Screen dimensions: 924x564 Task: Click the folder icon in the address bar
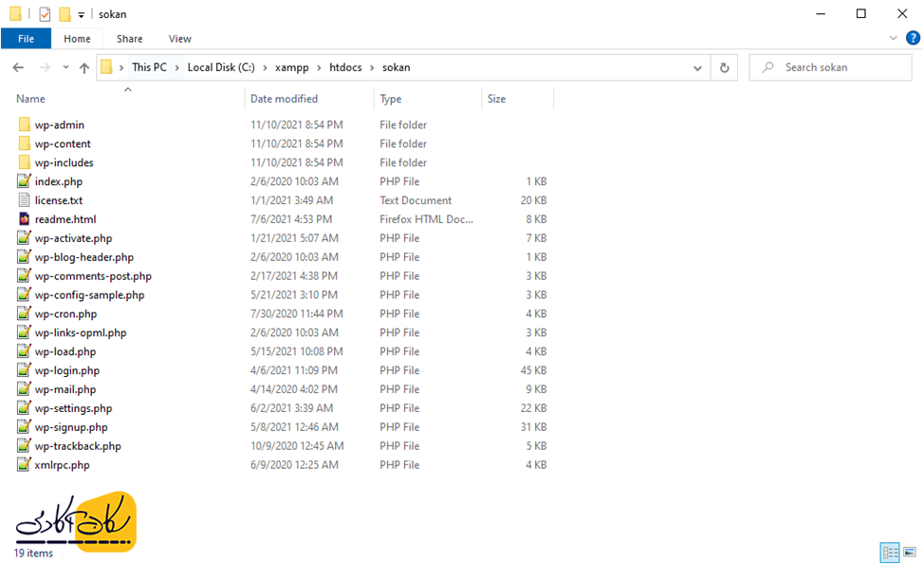[106, 67]
